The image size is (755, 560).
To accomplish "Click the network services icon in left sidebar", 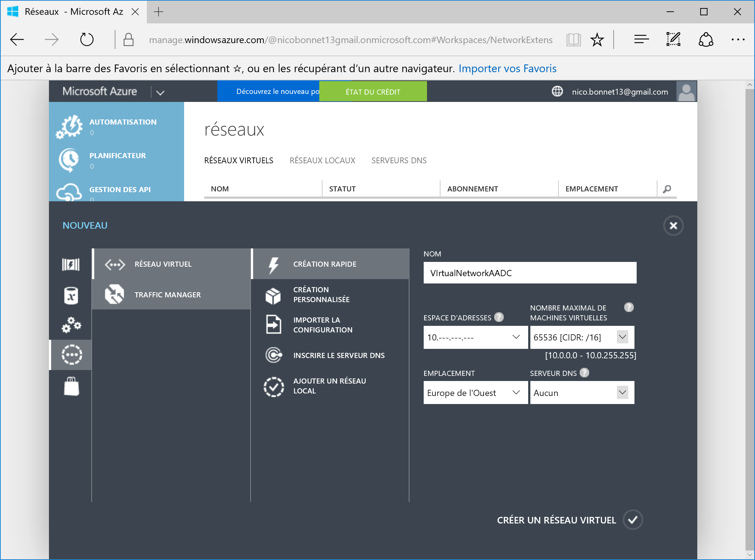I will [72, 355].
